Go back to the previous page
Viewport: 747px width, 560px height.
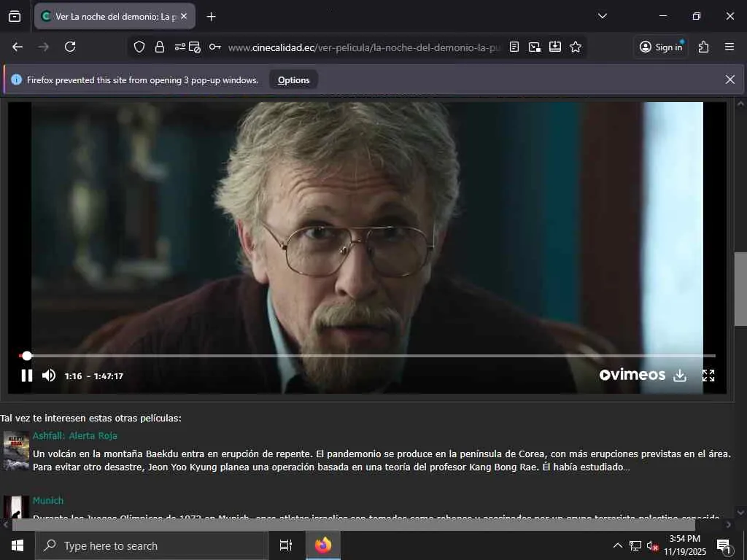click(x=18, y=47)
